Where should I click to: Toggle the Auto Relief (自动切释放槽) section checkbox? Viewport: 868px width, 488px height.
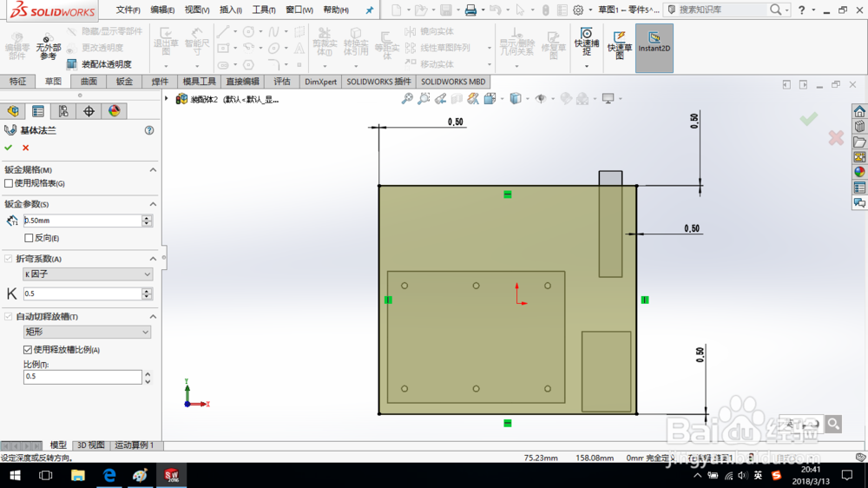tap(9, 316)
